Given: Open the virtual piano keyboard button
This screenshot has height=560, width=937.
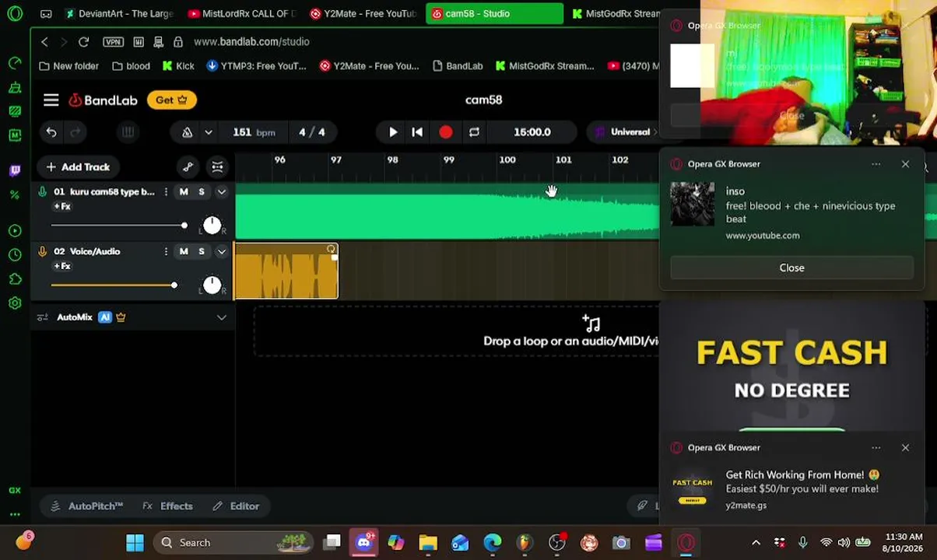Looking at the screenshot, I should [x=128, y=132].
